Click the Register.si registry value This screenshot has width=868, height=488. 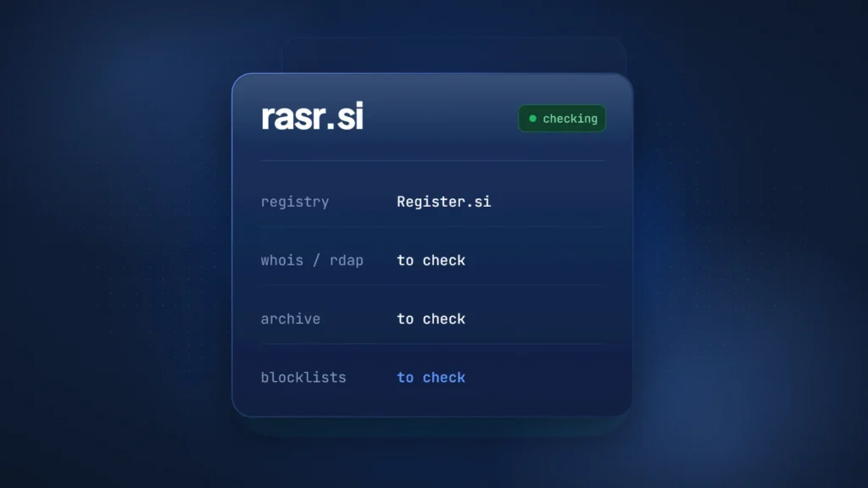click(x=443, y=202)
